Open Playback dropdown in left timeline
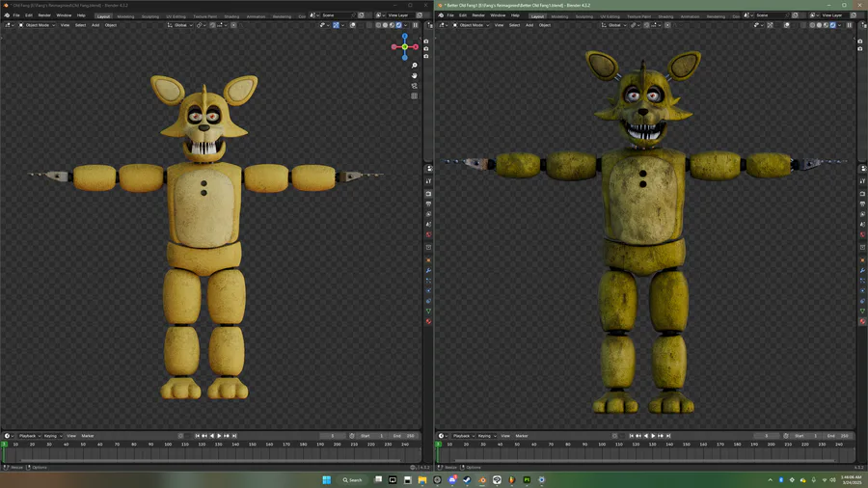868x488 pixels. tap(30, 436)
